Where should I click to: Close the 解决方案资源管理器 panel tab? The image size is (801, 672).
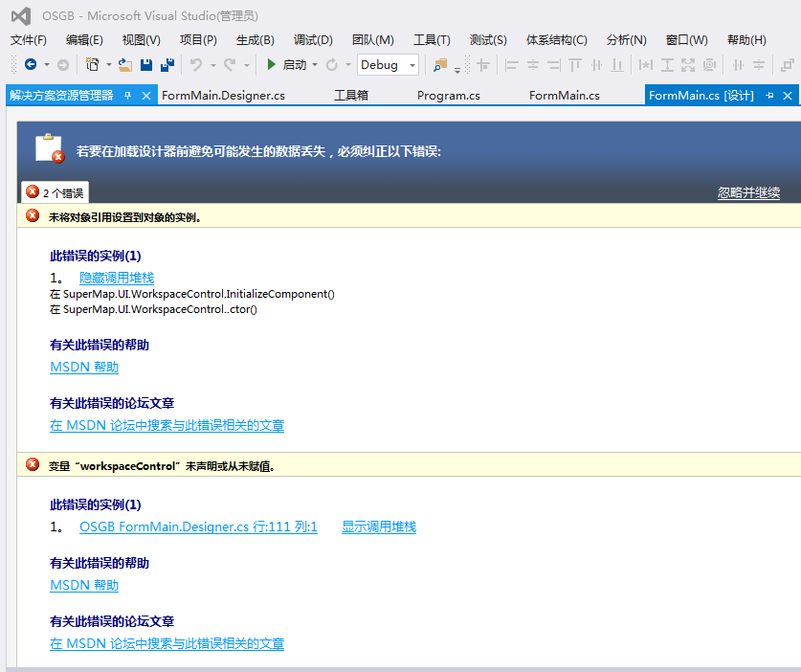(x=146, y=96)
